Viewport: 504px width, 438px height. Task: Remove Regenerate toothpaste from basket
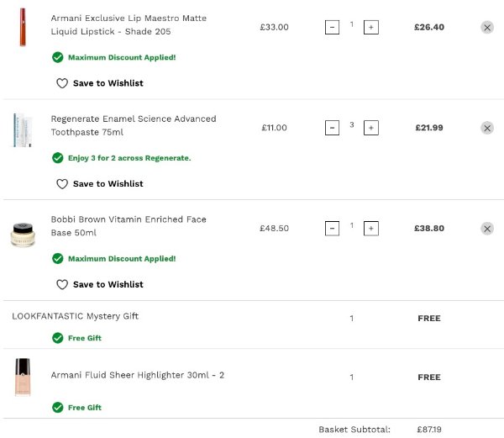(487, 128)
